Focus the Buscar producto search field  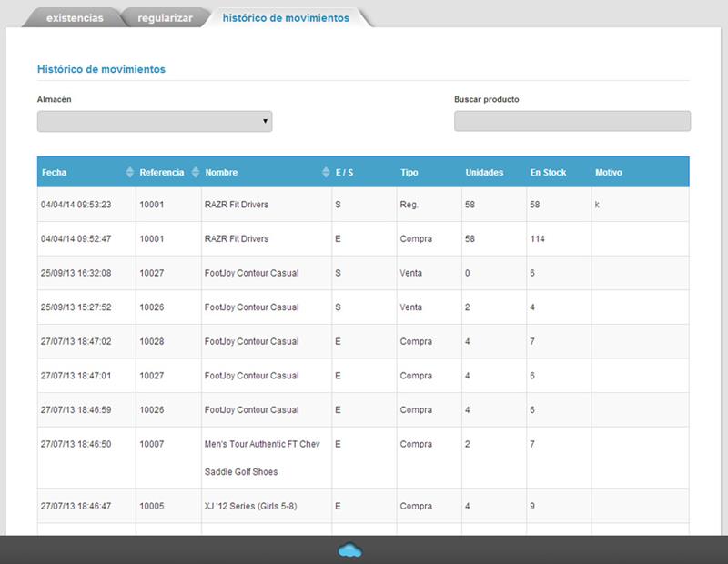tap(571, 121)
